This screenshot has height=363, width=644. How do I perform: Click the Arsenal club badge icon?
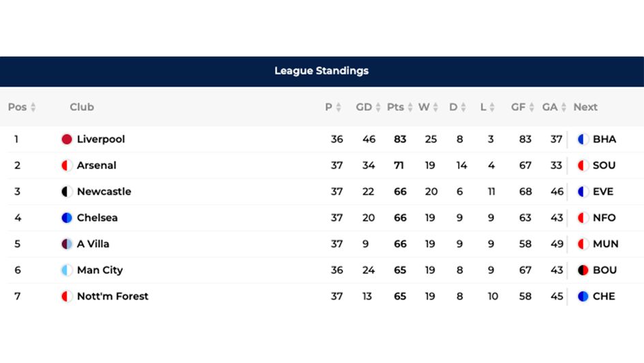[67, 165]
